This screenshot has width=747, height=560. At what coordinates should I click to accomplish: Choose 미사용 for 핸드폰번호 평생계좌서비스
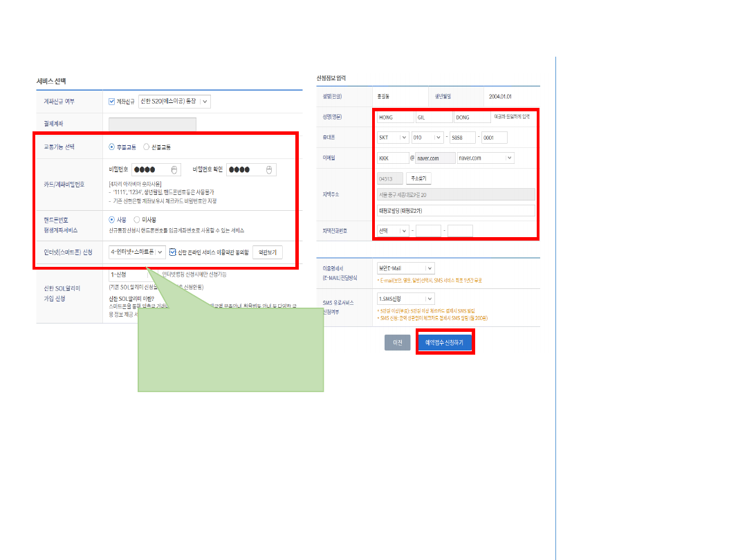click(136, 220)
